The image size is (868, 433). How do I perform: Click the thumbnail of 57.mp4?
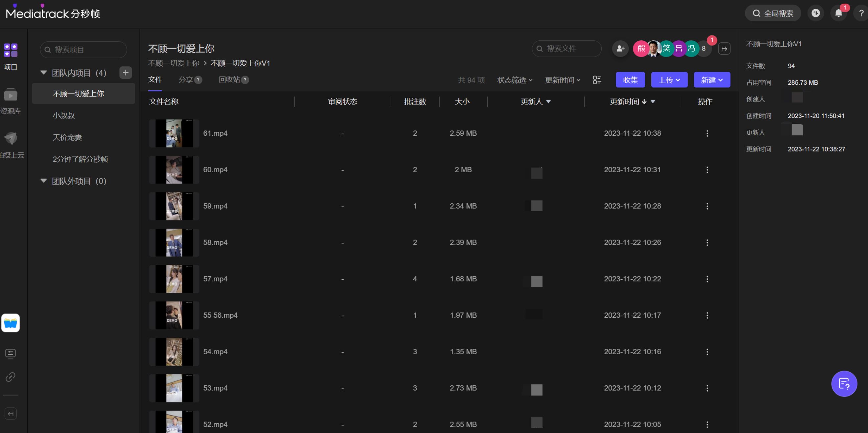[174, 279]
